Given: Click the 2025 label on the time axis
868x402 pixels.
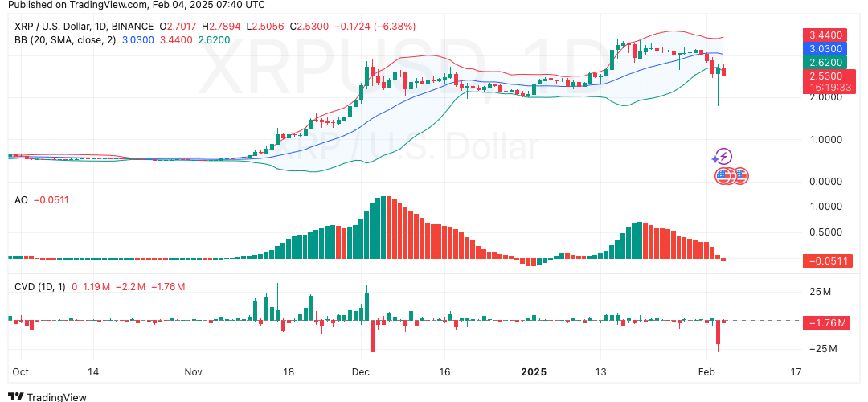Looking at the screenshot, I should tap(534, 373).
